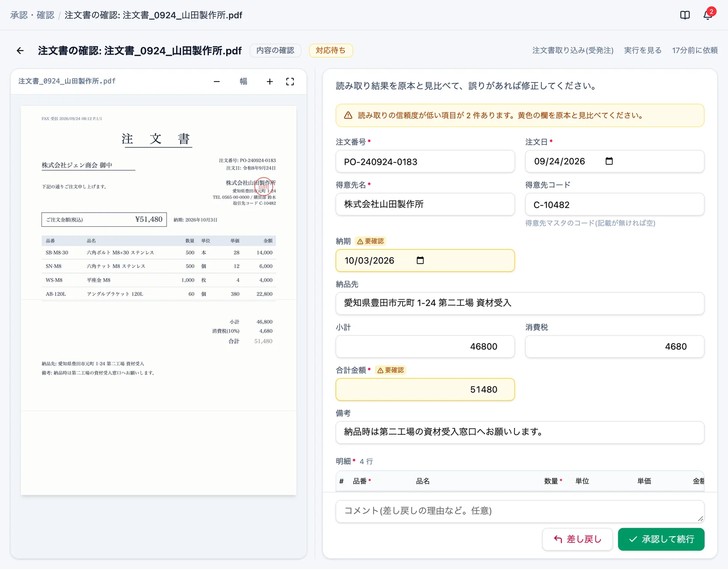Open notifications bell with 2 badge
The height and width of the screenshot is (569, 728).
pos(708,15)
